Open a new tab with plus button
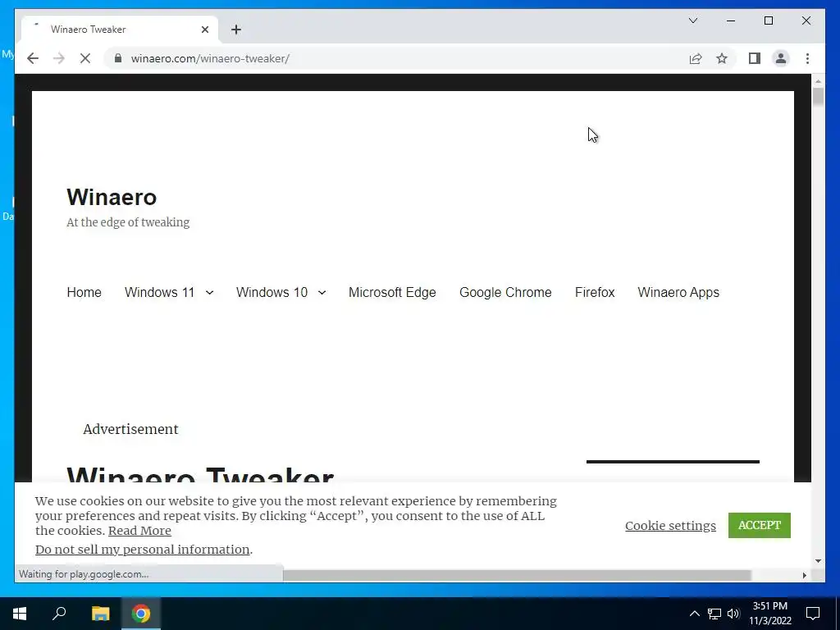840x630 pixels. (x=236, y=30)
